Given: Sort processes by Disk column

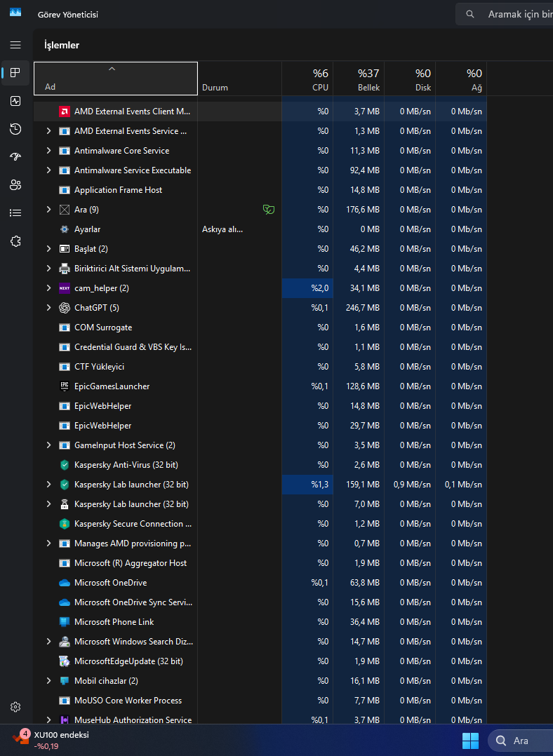Looking at the screenshot, I should 410,79.
